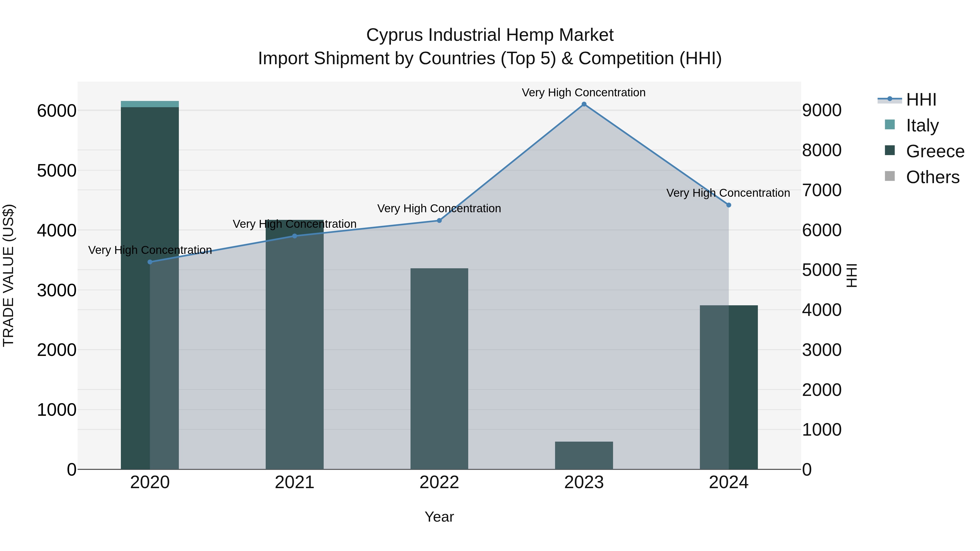Click the right axis value 2000
The image size is (980, 551).
[822, 390]
